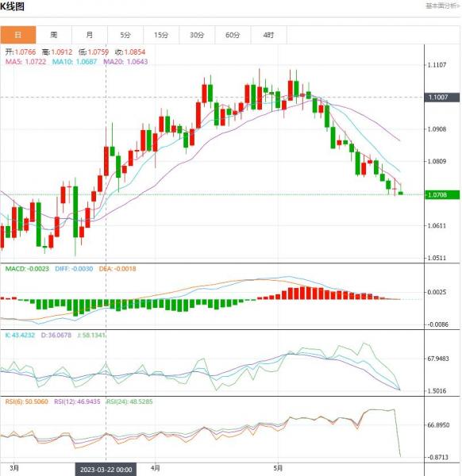Switch to the 月 monthly tab
The height and width of the screenshot is (476, 462).
click(90, 35)
